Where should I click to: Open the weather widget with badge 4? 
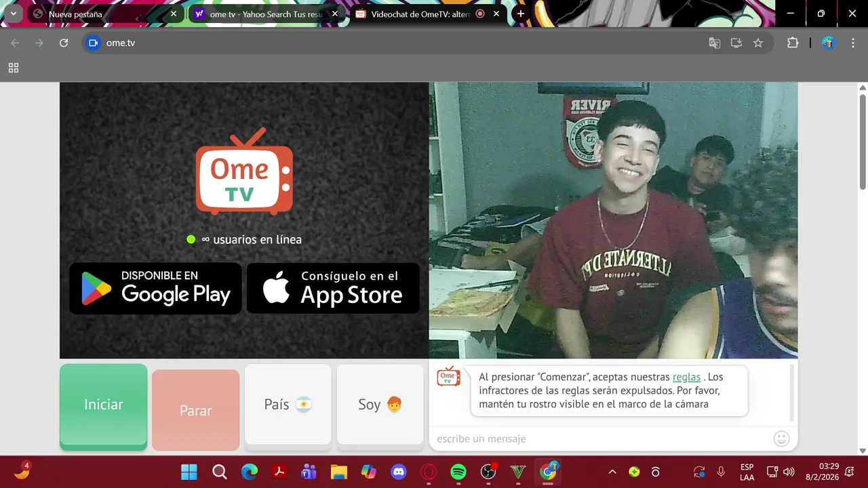click(x=22, y=471)
